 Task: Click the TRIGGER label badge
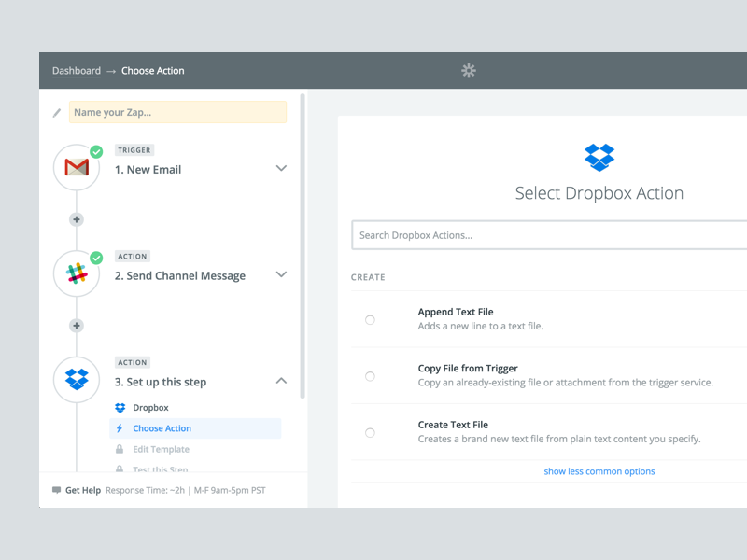134,150
